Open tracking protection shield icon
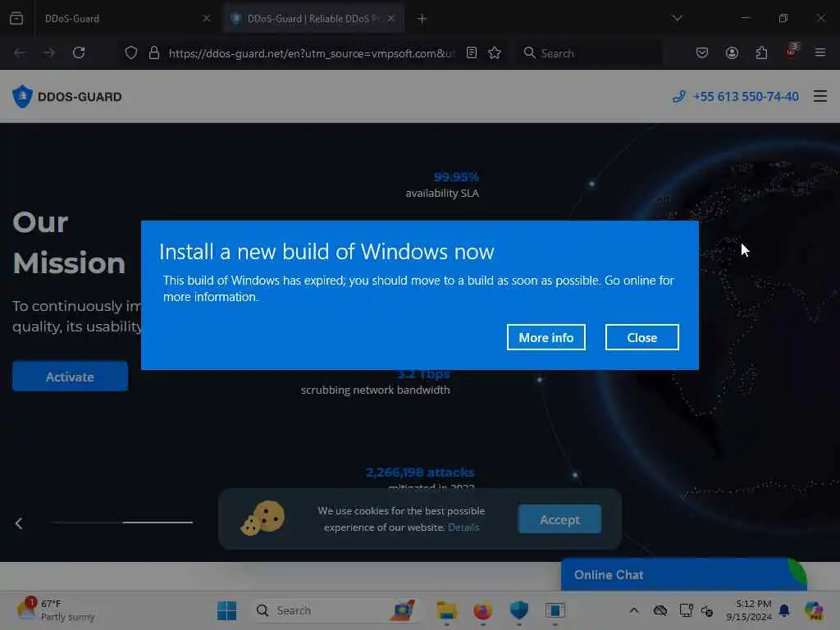840x630 pixels. tap(131, 52)
